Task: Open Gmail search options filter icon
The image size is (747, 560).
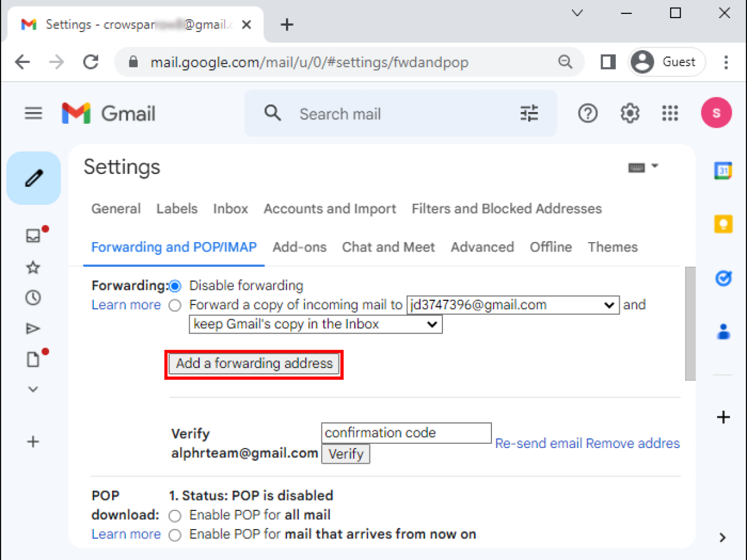Action: (x=529, y=113)
